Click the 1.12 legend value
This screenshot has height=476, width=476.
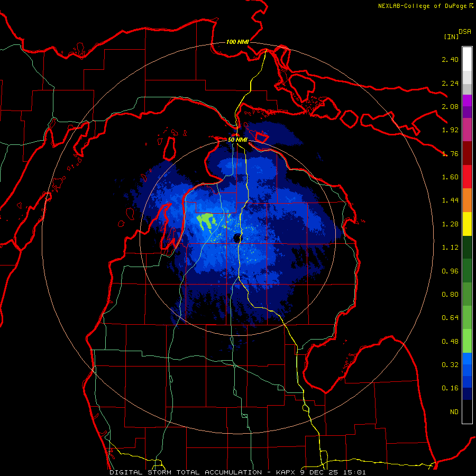[450, 248]
